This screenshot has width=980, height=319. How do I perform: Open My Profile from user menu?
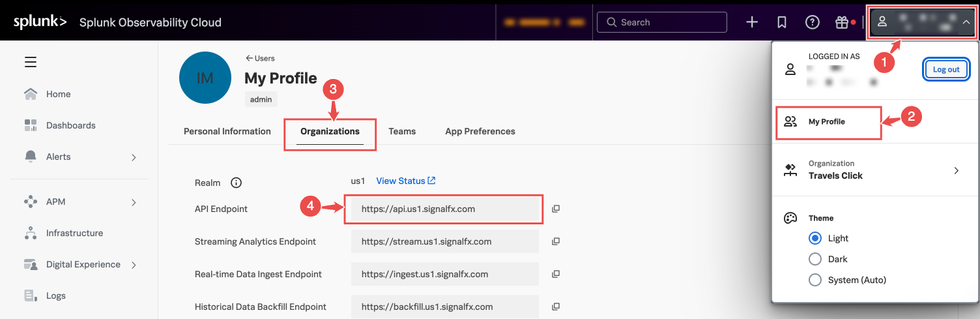pyautogui.click(x=828, y=121)
